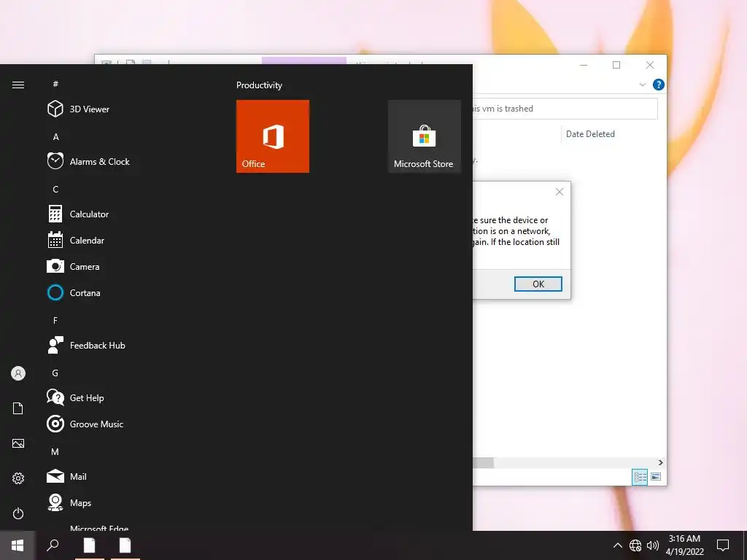Maximize the Explorer window
This screenshot has height=560, width=747.
point(616,65)
